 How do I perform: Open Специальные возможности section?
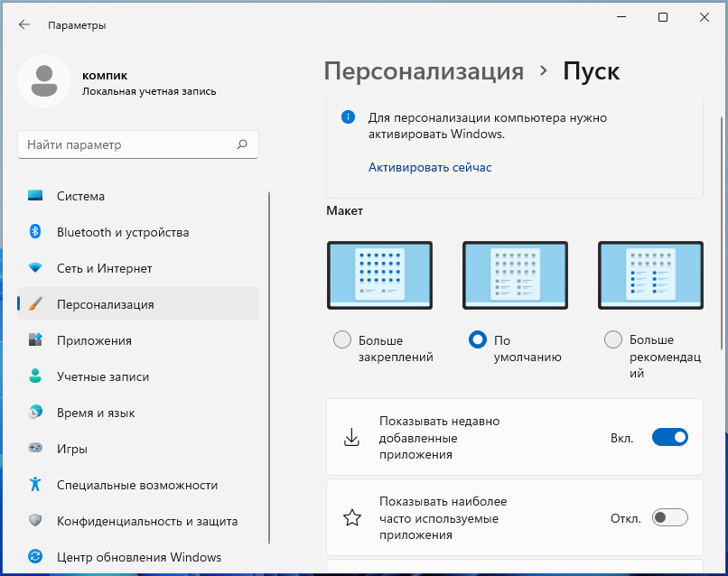point(137,485)
